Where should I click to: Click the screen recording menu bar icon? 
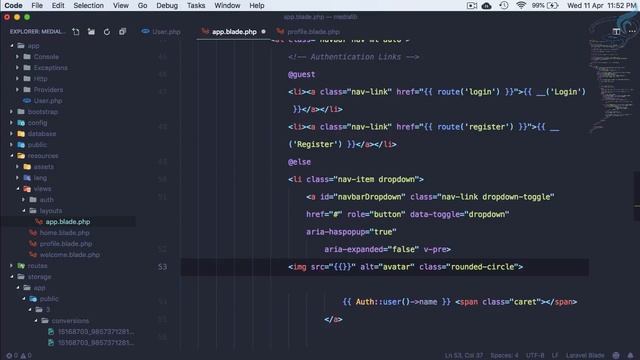click(x=472, y=5)
